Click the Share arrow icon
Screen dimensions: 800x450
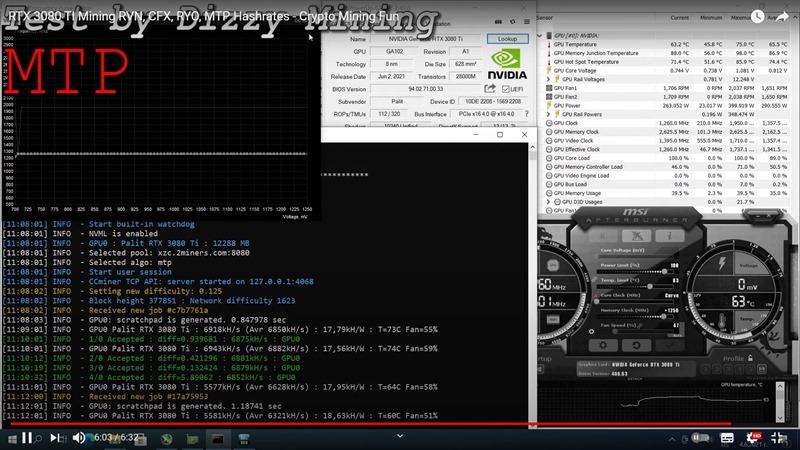[782, 17]
